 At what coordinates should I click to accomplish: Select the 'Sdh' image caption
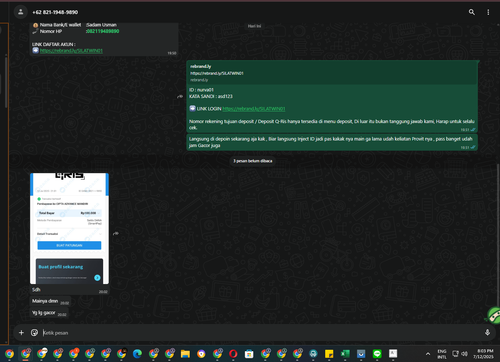[x=36, y=290]
